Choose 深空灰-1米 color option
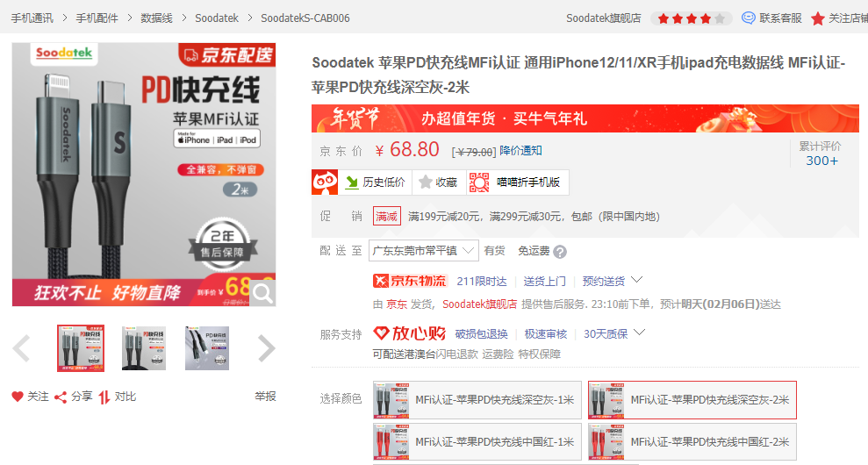The height and width of the screenshot is (465, 868). pos(477,400)
